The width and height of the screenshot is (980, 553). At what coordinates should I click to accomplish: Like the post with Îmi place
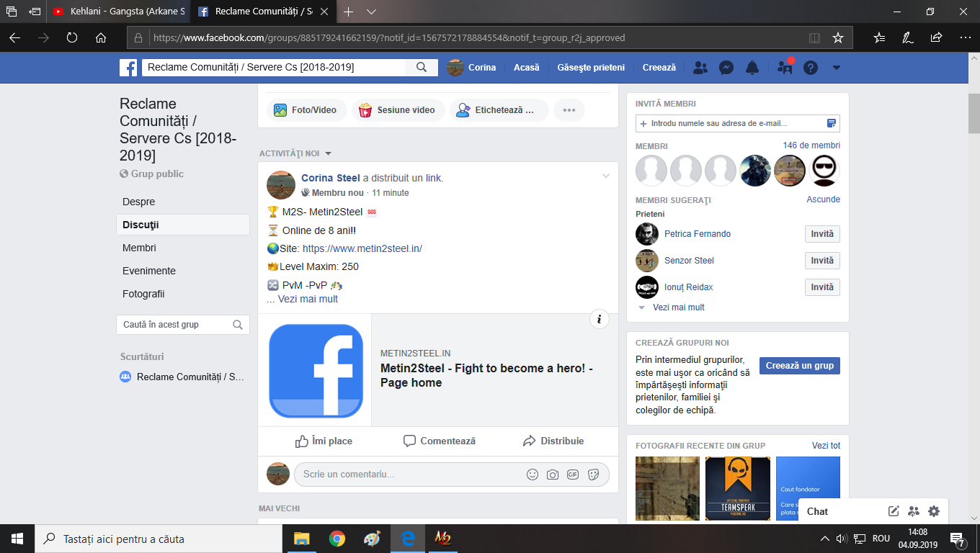pos(324,441)
